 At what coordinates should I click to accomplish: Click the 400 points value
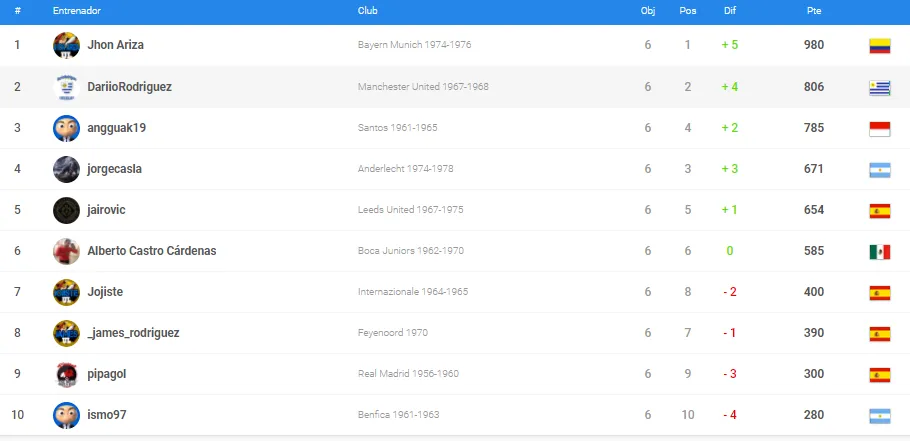coord(814,292)
